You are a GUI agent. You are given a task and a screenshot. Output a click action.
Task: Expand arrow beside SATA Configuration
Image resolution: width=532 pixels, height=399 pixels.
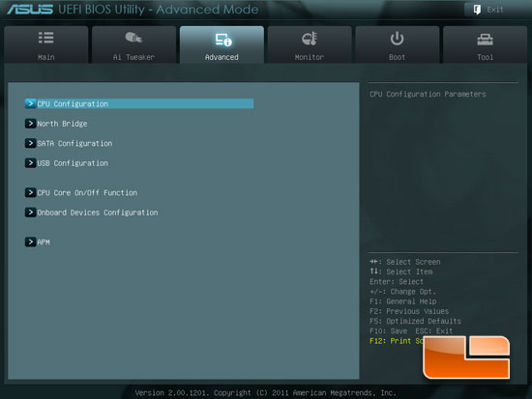tap(31, 143)
